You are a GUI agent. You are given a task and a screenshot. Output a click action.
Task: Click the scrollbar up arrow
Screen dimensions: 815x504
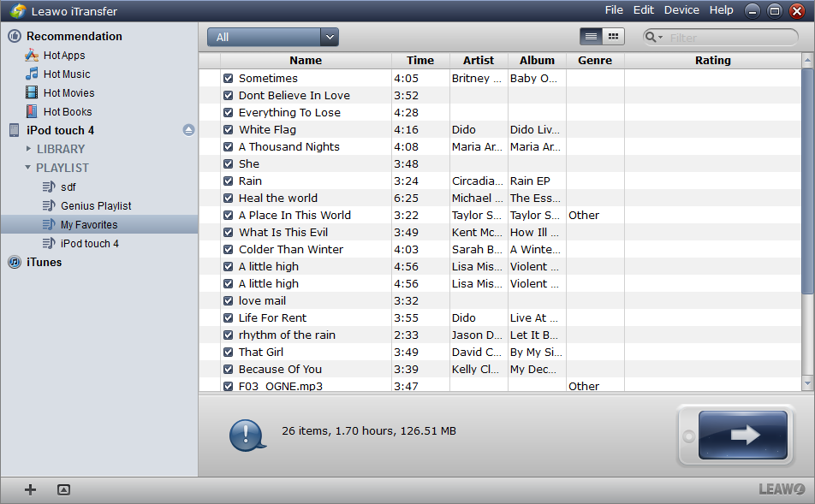807,60
